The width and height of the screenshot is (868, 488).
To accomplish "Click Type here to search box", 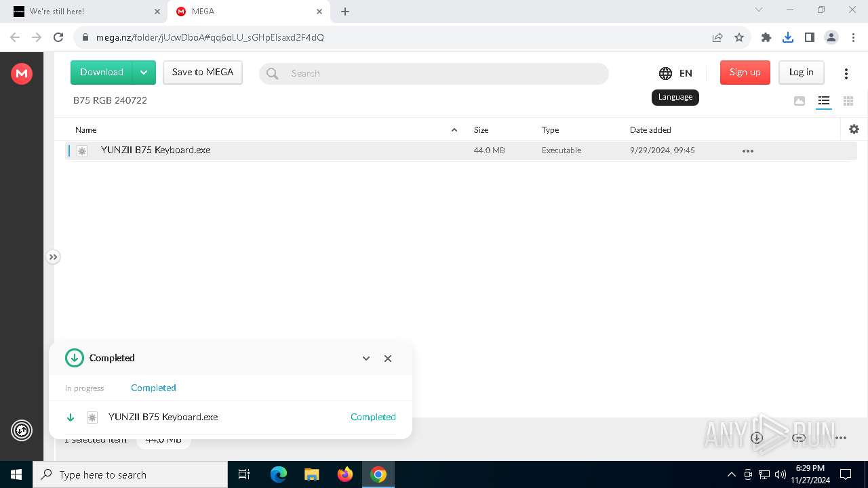I will [130, 474].
